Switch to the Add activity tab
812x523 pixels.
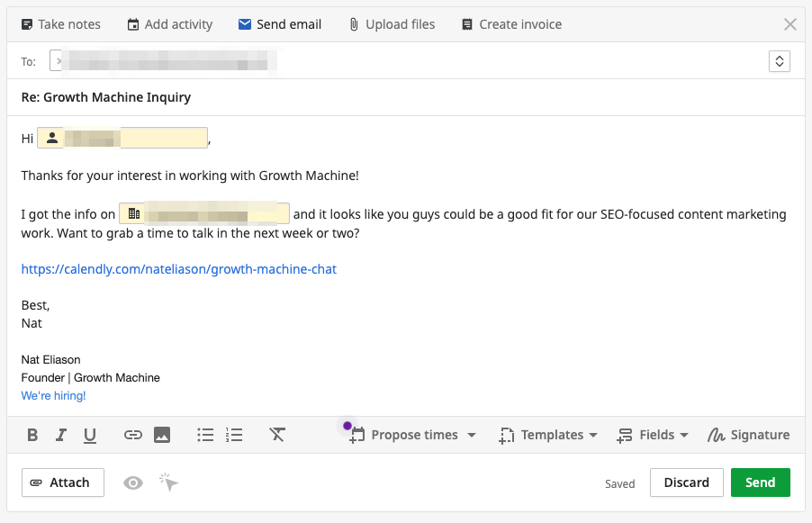pos(170,24)
